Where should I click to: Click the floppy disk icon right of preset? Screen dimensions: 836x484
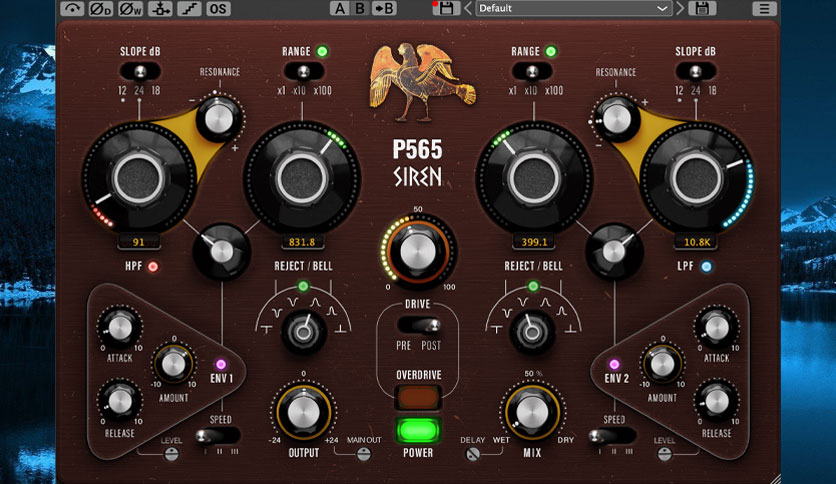(x=702, y=9)
